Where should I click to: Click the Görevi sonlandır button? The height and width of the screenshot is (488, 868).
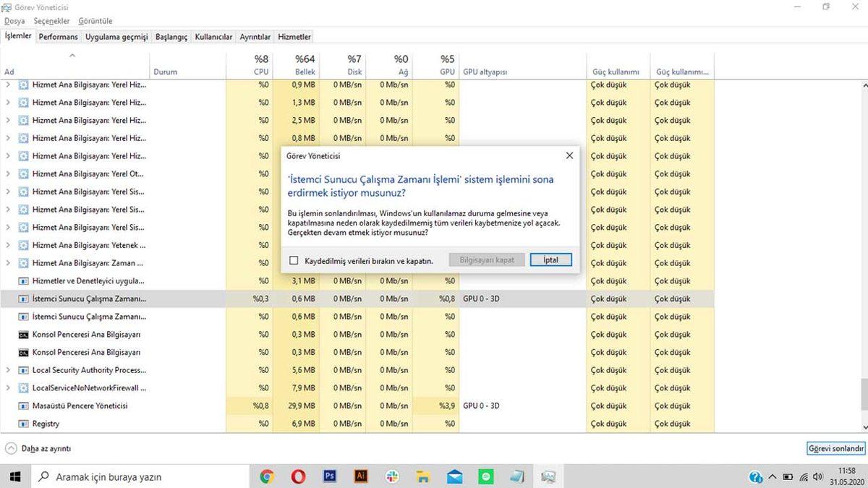tap(835, 448)
